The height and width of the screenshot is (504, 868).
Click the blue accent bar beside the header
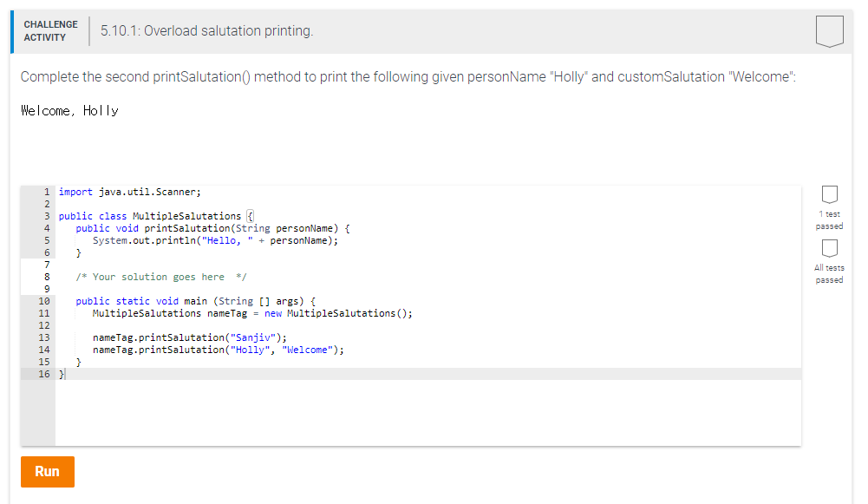coord(10,30)
